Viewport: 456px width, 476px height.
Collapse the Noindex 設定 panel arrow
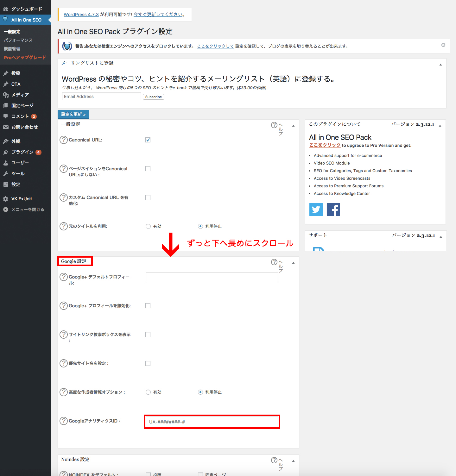293,461
